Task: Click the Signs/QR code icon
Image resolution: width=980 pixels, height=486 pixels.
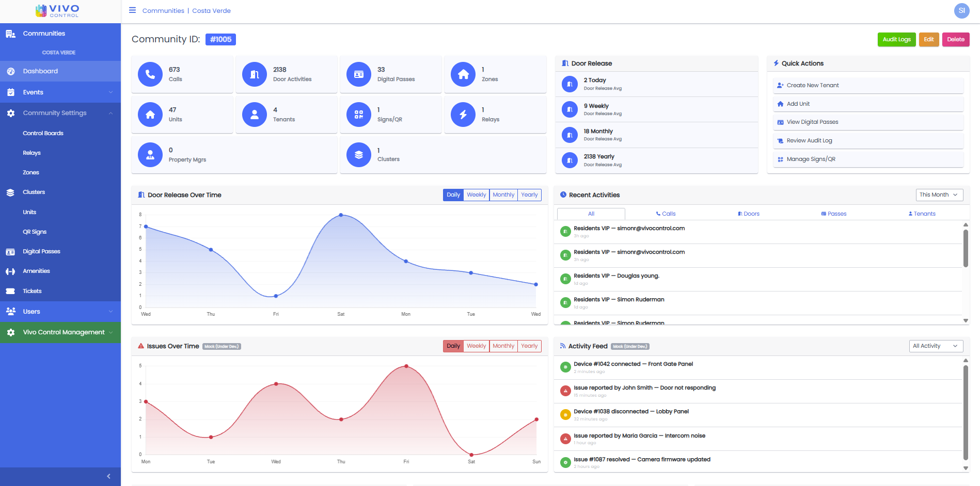Action: coord(359,115)
